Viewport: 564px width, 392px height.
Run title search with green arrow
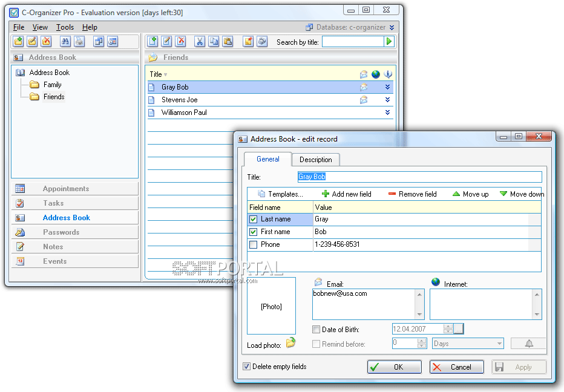coord(389,42)
